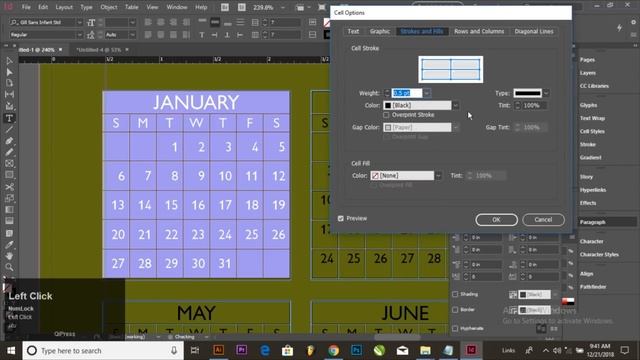Enable the Border checkbox
The height and width of the screenshot is (360, 640).
click(455, 310)
